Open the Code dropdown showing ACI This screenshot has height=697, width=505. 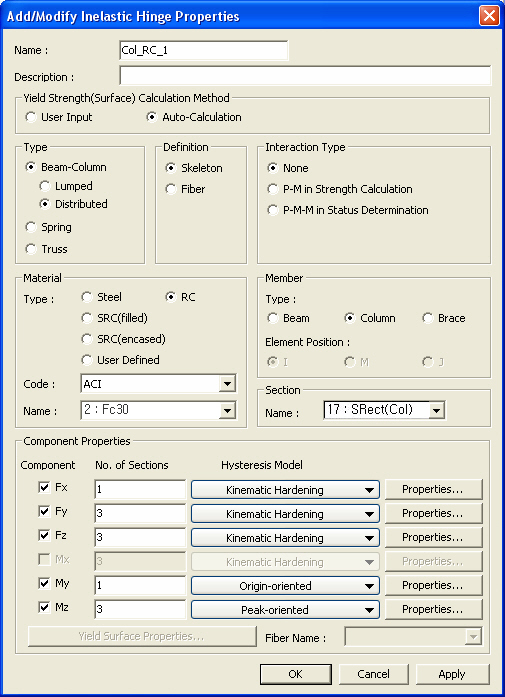click(x=159, y=384)
